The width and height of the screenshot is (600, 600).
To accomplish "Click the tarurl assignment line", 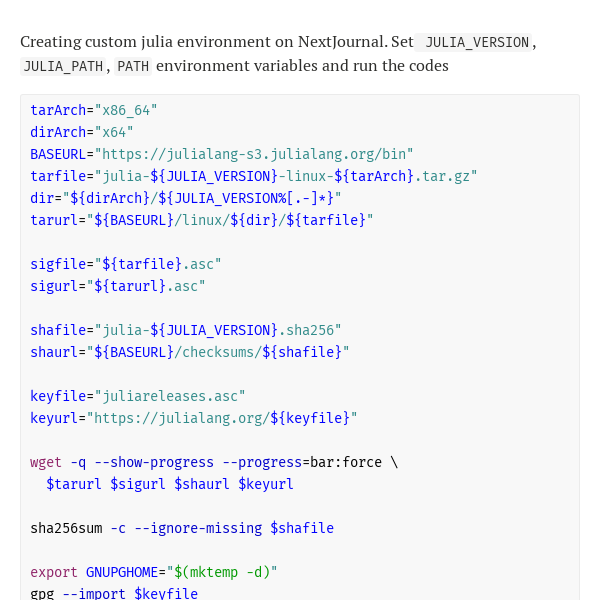I will pyautogui.click(x=202, y=220).
